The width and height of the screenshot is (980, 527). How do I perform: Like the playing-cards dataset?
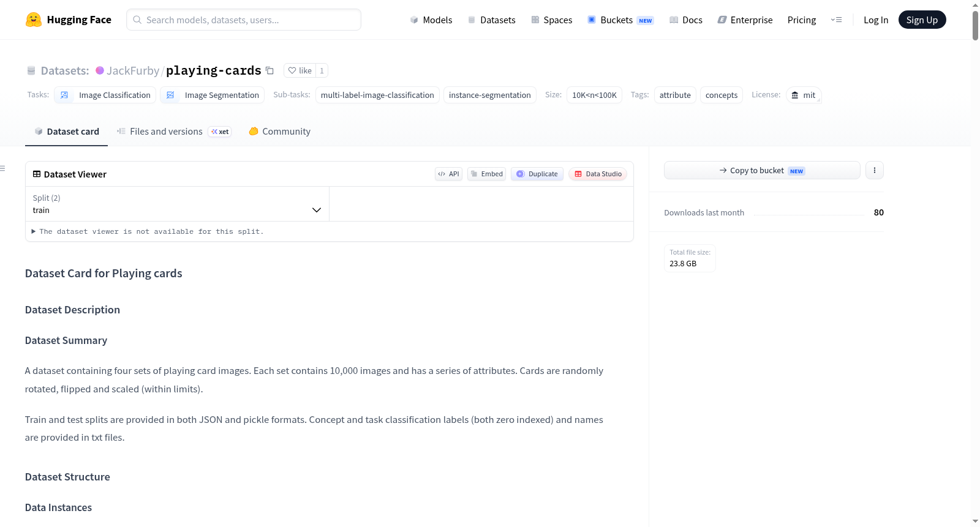tap(300, 70)
